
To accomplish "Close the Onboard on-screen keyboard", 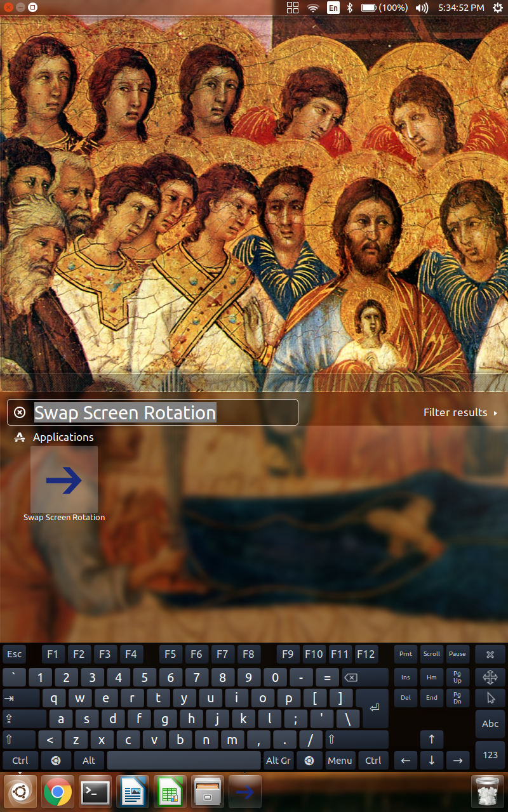I will tap(490, 654).
